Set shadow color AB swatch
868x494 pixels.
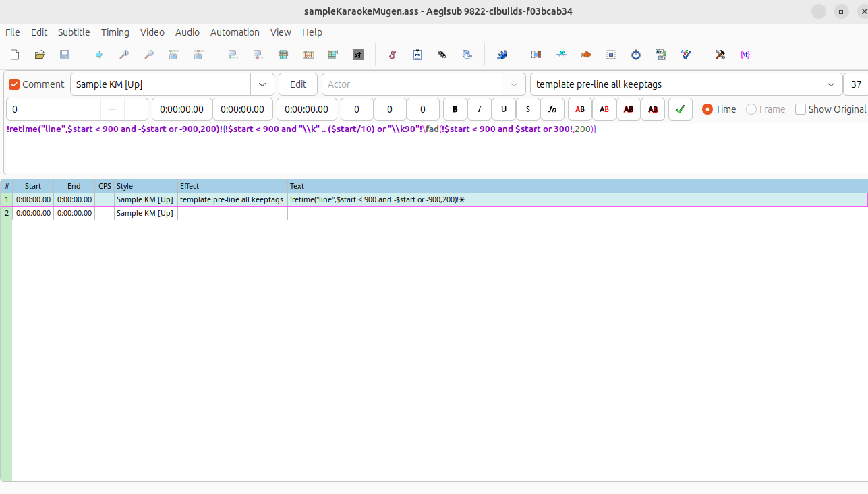click(653, 109)
